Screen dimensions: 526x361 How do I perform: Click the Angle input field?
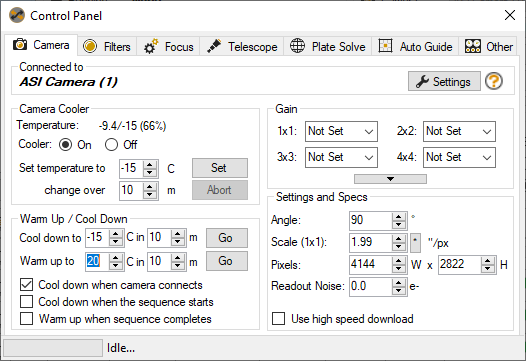click(x=371, y=220)
